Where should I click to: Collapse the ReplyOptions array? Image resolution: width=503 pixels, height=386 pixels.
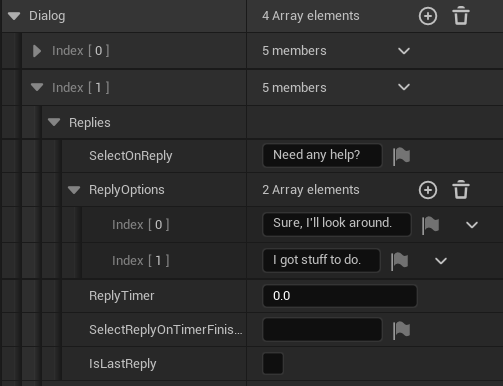point(74,190)
